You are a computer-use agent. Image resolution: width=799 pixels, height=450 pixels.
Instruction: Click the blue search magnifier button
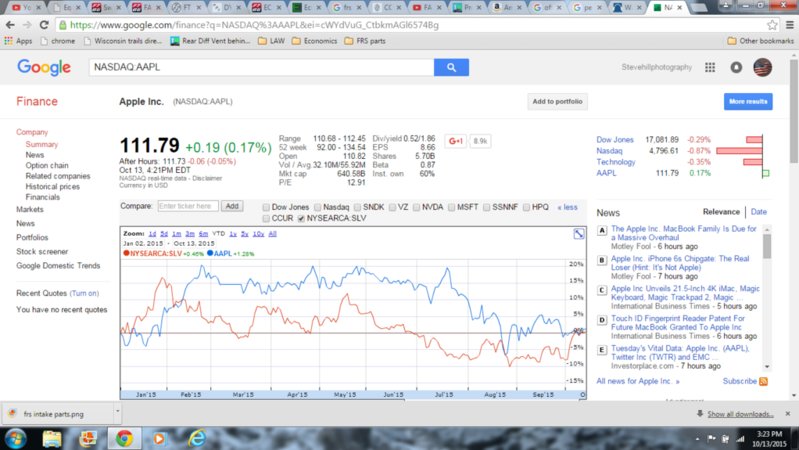[x=451, y=67]
